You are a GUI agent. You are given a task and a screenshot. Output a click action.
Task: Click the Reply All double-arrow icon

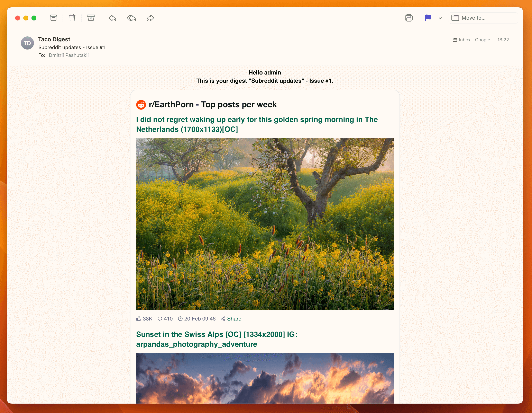click(131, 18)
